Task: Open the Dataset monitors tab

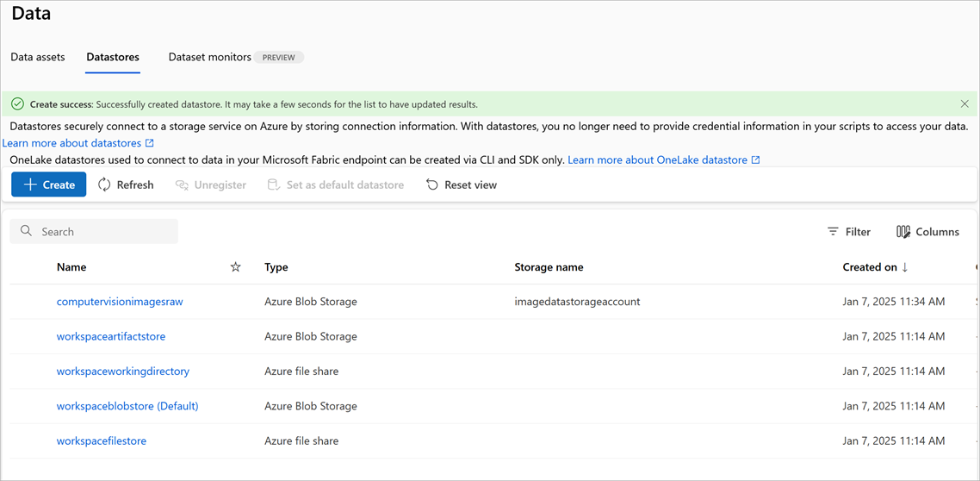Action: [x=210, y=57]
